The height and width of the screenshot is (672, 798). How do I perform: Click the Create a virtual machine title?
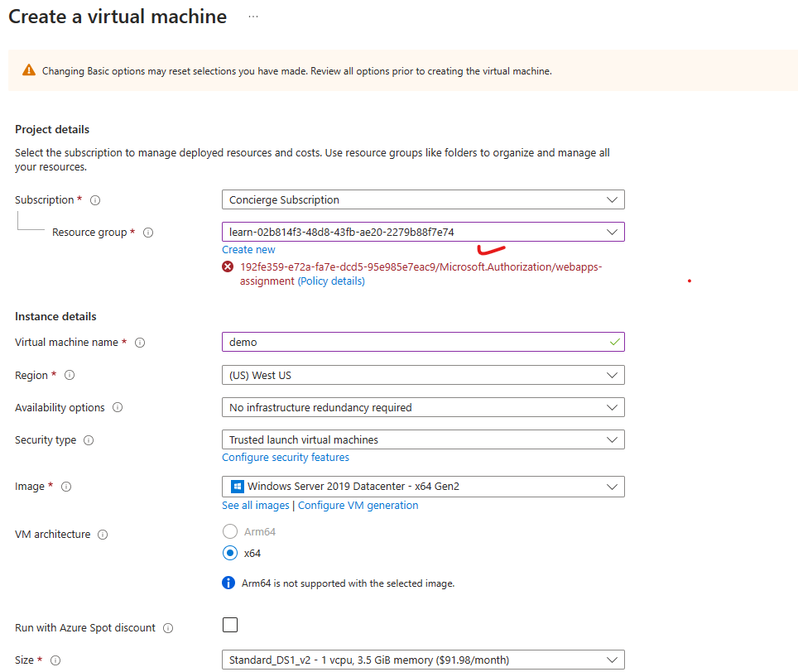click(118, 17)
